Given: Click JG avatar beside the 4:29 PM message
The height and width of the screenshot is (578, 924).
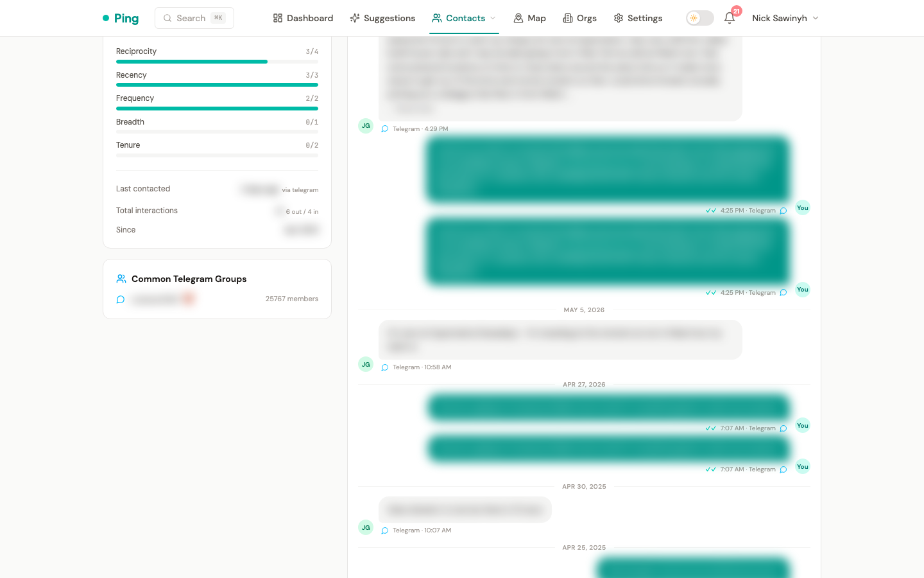Looking at the screenshot, I should 366,126.
